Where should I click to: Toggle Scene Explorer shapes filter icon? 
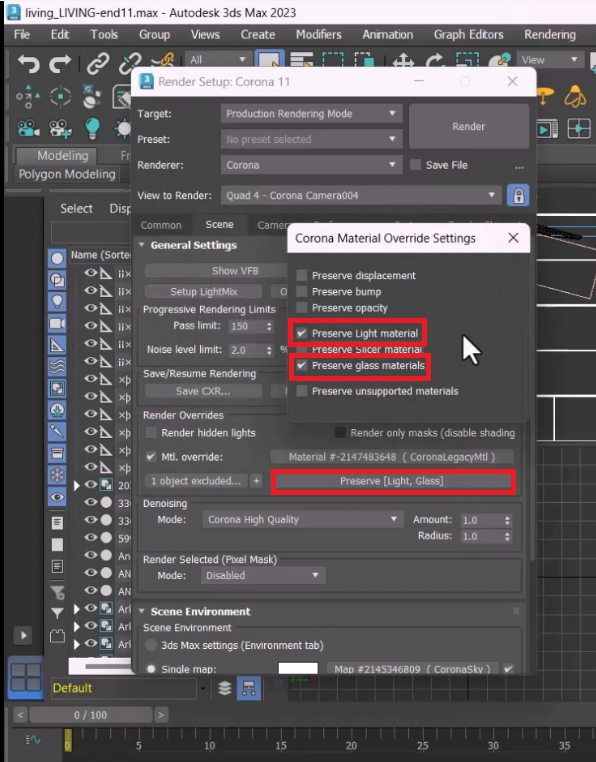pos(57,280)
